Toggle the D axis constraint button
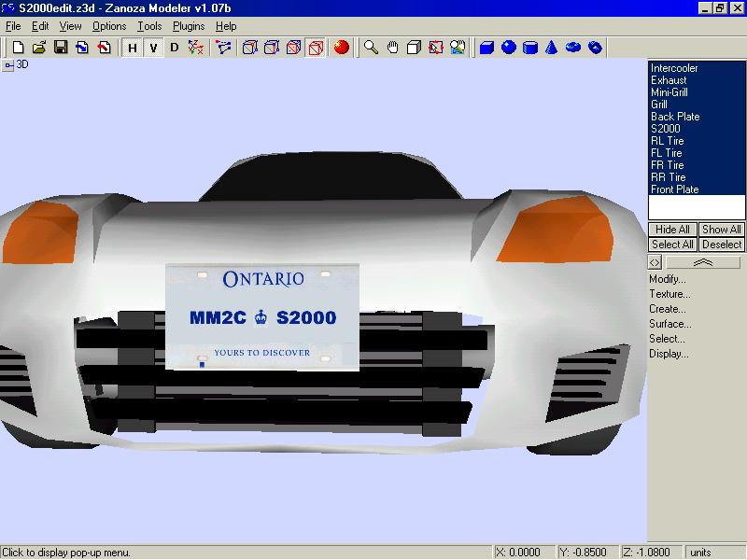Screen dimensions: 747x560 coord(174,48)
